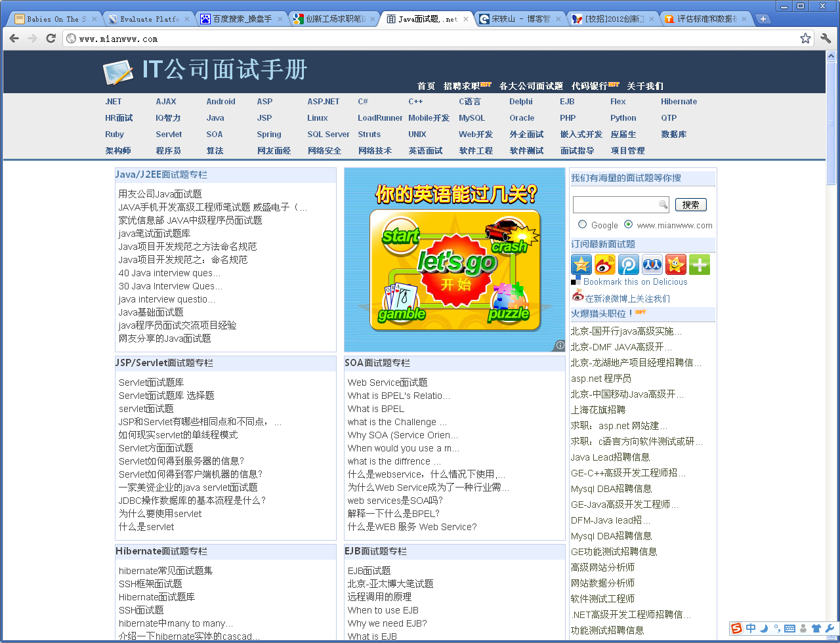Open the Java Lead招聘信息 job link
This screenshot has width=840, height=643.
(x=610, y=457)
